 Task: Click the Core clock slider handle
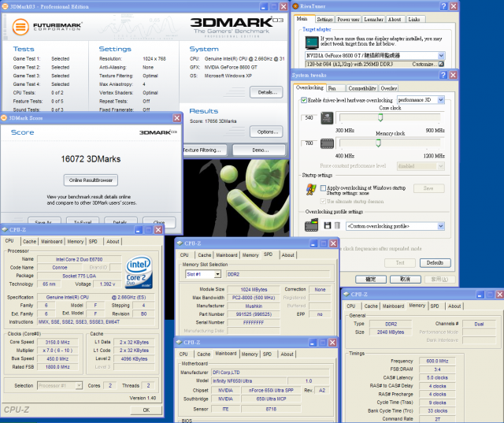coord(380,117)
